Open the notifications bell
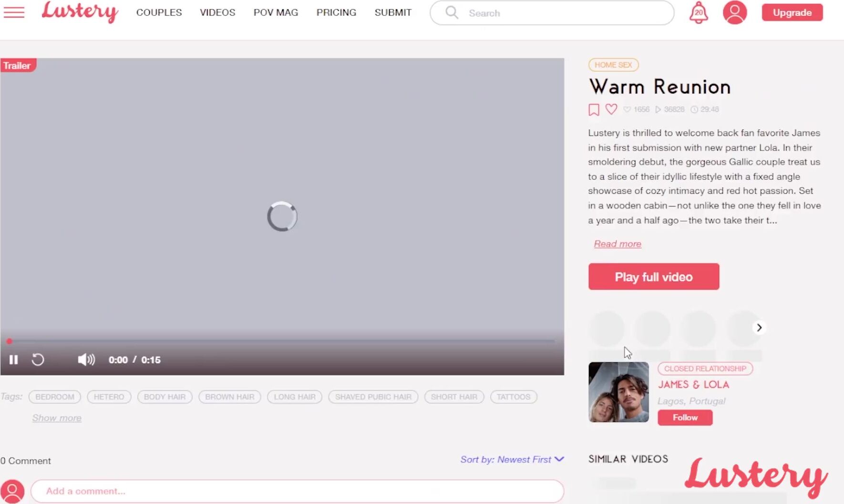This screenshot has height=504, width=844. coord(699,12)
